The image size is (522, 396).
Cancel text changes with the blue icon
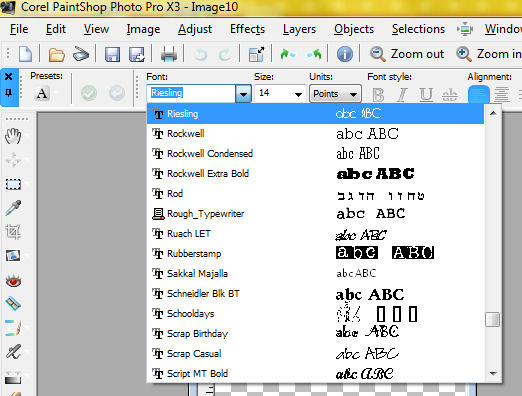[x=117, y=93]
